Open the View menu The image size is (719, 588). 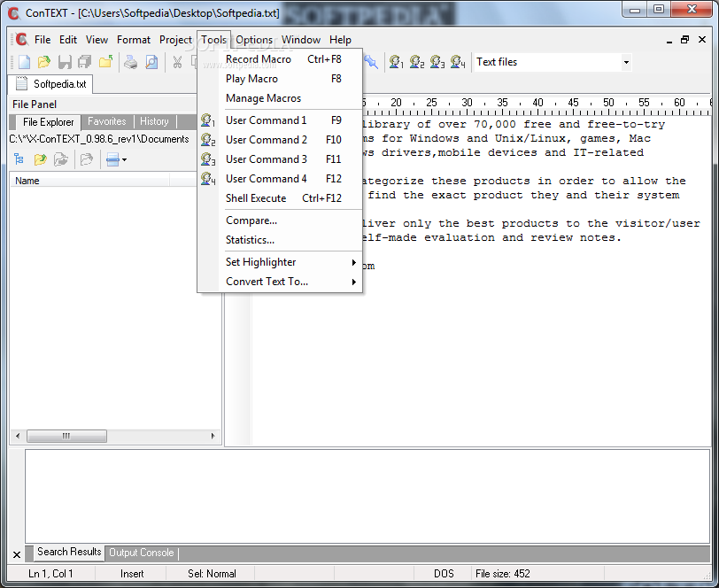[x=97, y=40]
